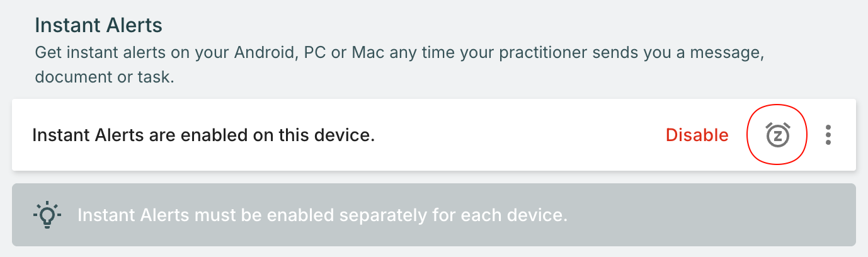The width and height of the screenshot is (868, 257).
Task: Click 'Instant Alerts are enabled on this device' text
Action: [203, 135]
